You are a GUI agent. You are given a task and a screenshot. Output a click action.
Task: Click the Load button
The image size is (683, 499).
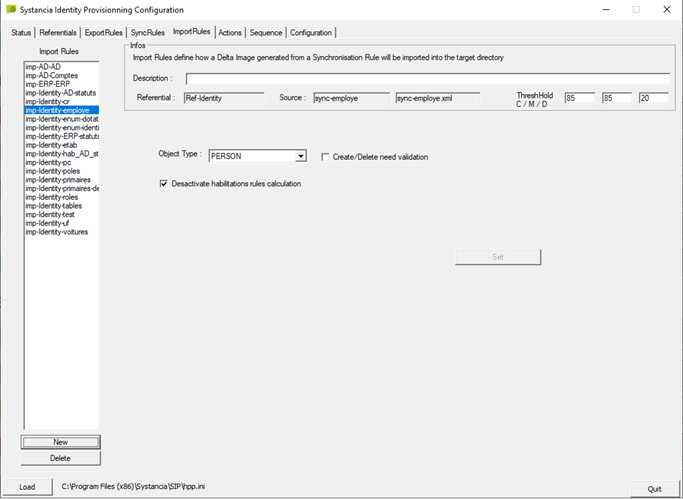point(27,487)
